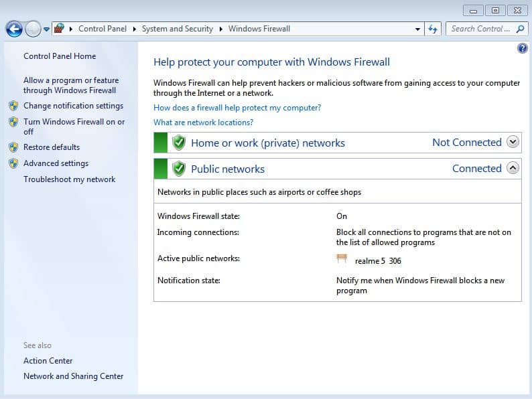Expand arrow after Control Panel breadcrumb
This screenshot has width=532, height=399.
coord(135,29)
